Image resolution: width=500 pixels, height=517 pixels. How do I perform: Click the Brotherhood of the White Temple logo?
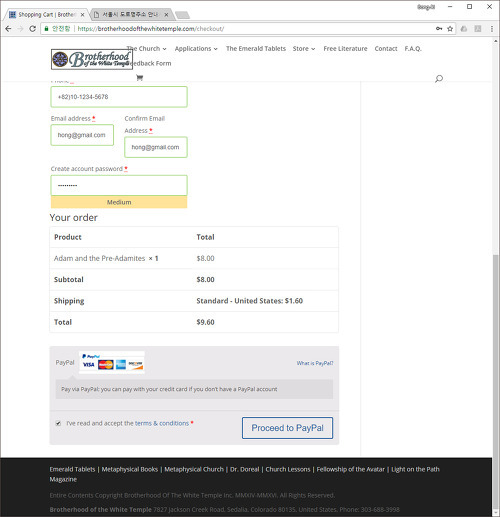pyautogui.click(x=92, y=59)
